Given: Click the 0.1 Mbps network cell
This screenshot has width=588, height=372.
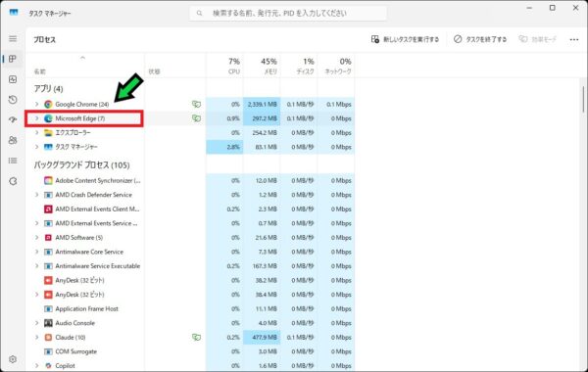Looking at the screenshot, I should click(x=335, y=104).
